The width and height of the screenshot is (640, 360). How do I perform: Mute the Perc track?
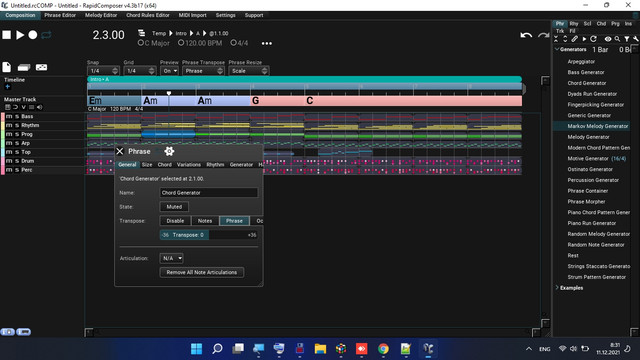[x=9, y=170]
